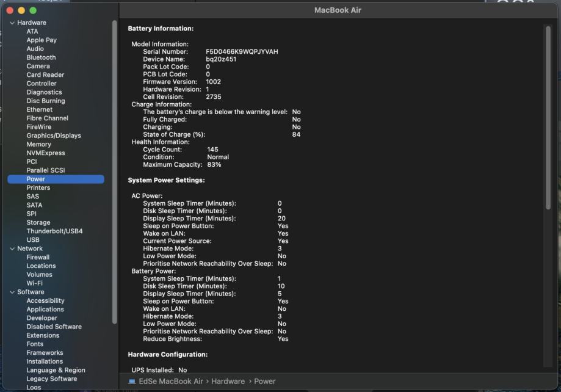
Task: Open Disabled Software entry
Action: pyautogui.click(x=54, y=327)
